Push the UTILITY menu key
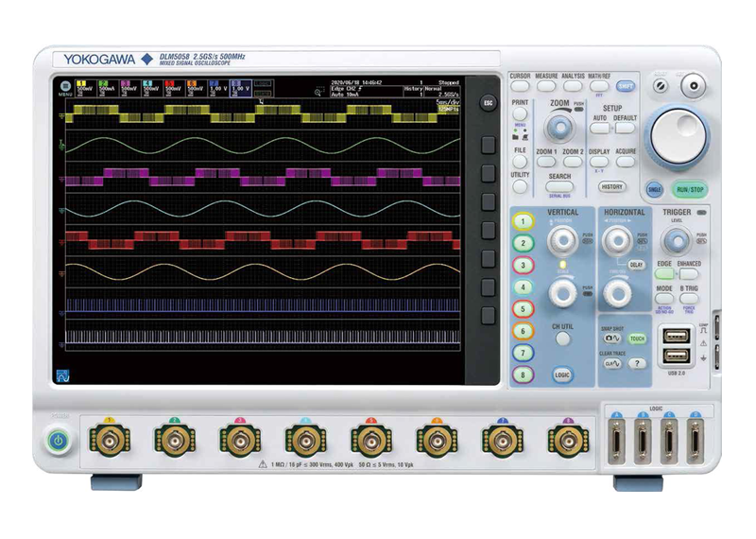The height and width of the screenshot is (539, 756). [x=520, y=186]
